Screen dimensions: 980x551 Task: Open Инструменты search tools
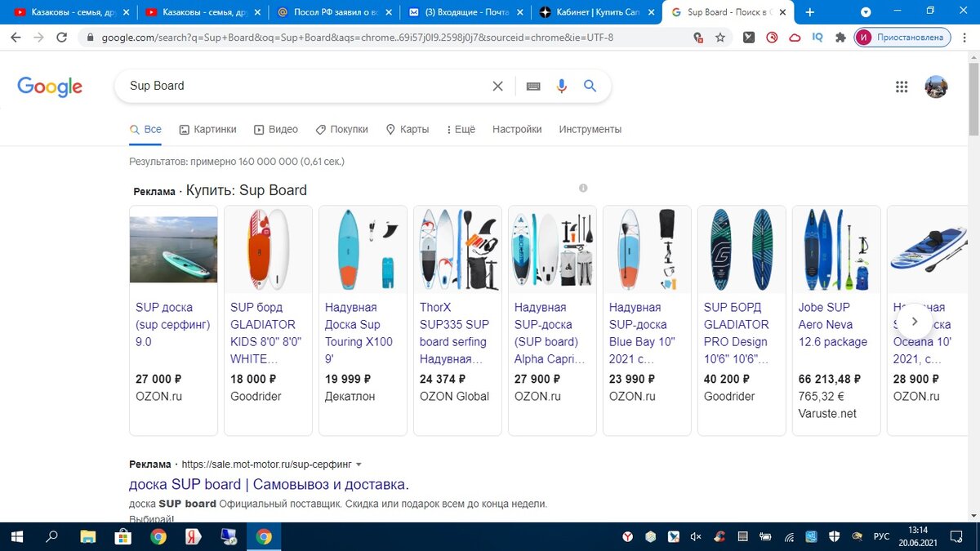click(590, 129)
